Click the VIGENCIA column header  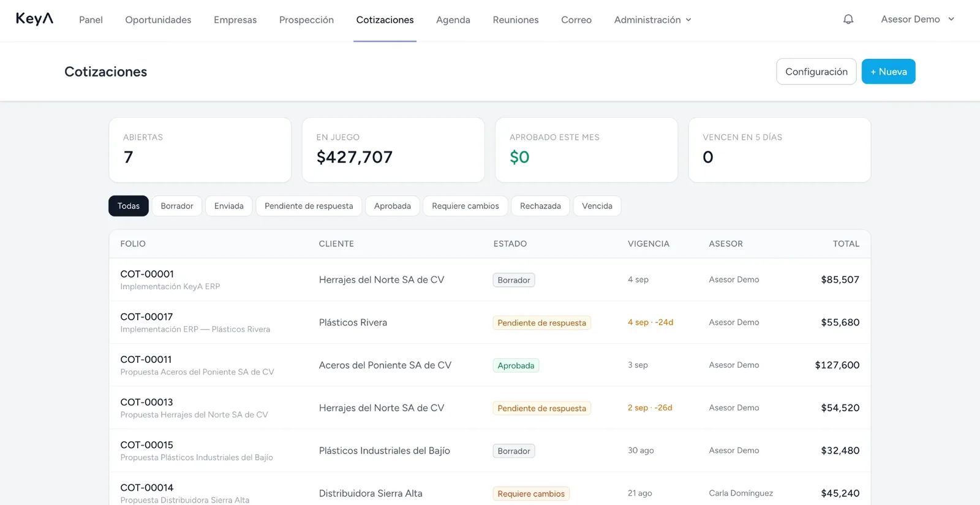(649, 244)
